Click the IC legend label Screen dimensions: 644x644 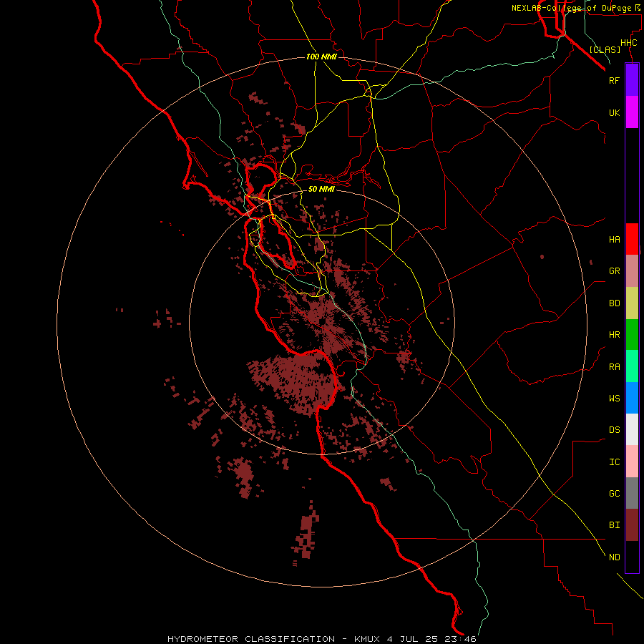coord(614,462)
